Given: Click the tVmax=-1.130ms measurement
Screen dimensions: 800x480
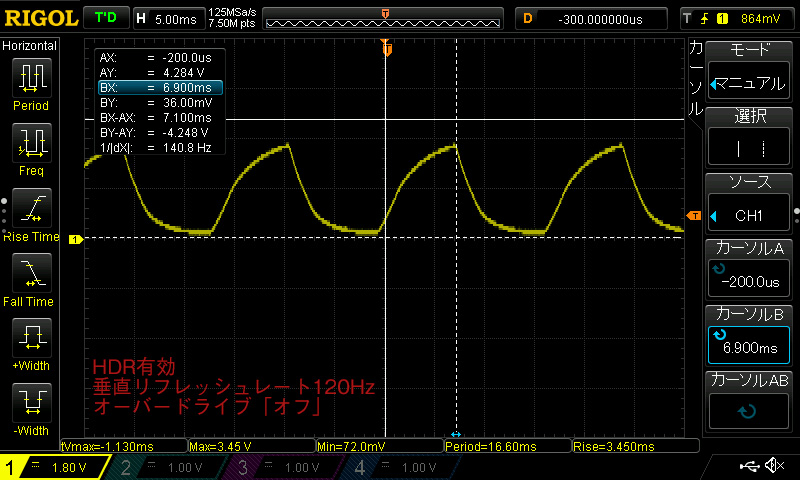Looking at the screenshot, I should [123, 446].
